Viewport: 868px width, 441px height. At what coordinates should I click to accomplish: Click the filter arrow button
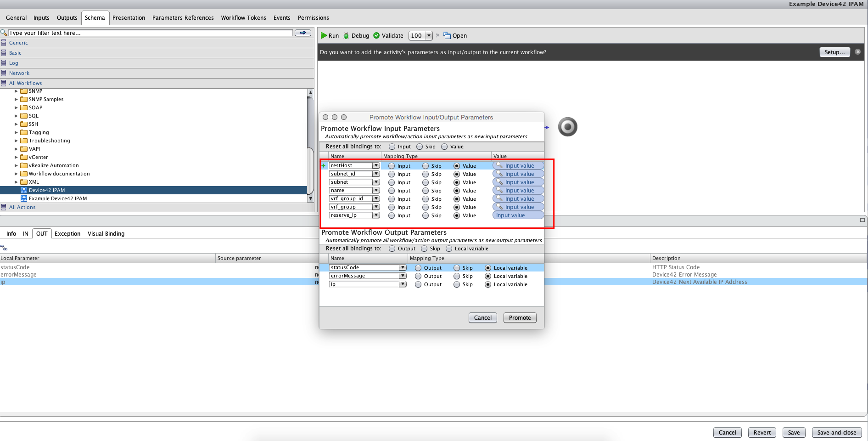click(303, 33)
